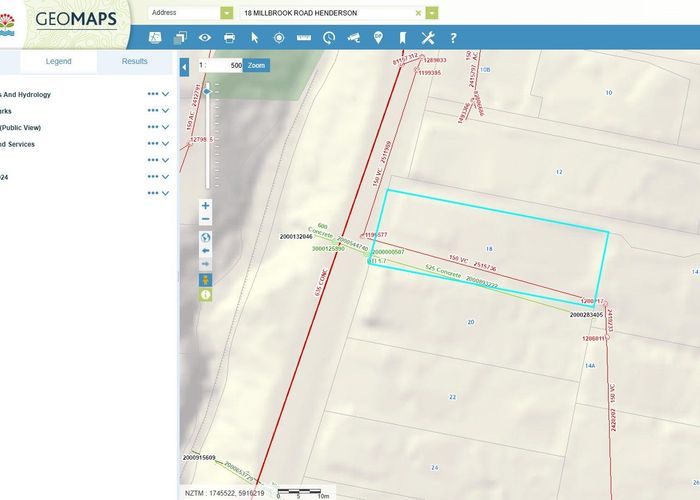Click the ruler measure tool

(304, 38)
